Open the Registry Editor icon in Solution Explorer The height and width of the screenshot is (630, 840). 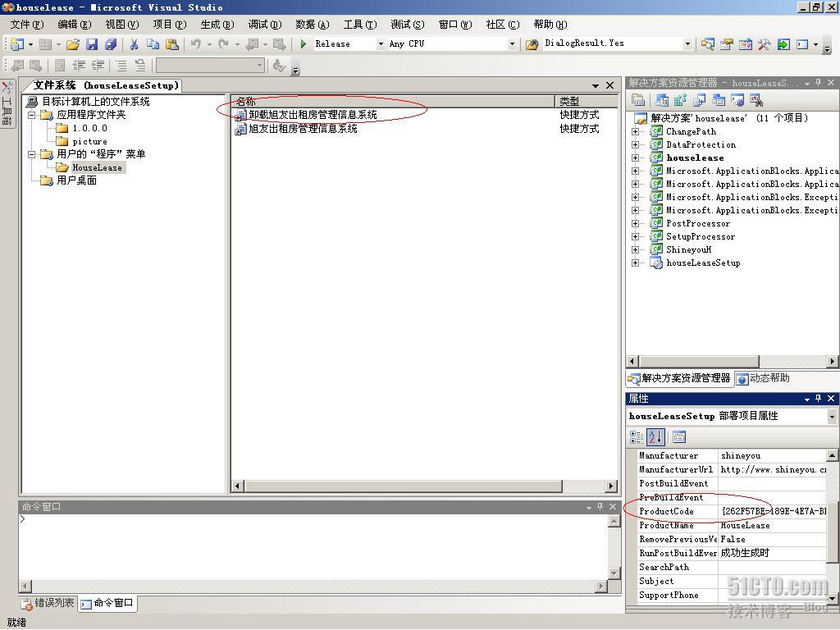point(680,100)
